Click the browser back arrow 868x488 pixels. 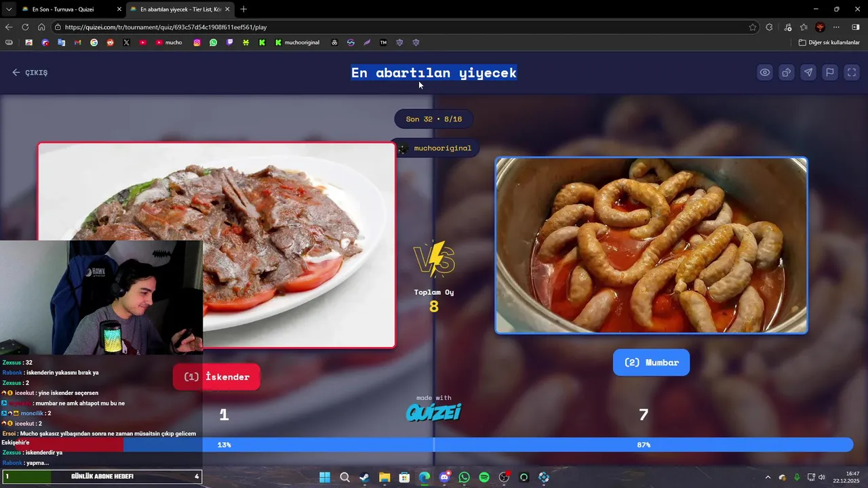pos(9,27)
